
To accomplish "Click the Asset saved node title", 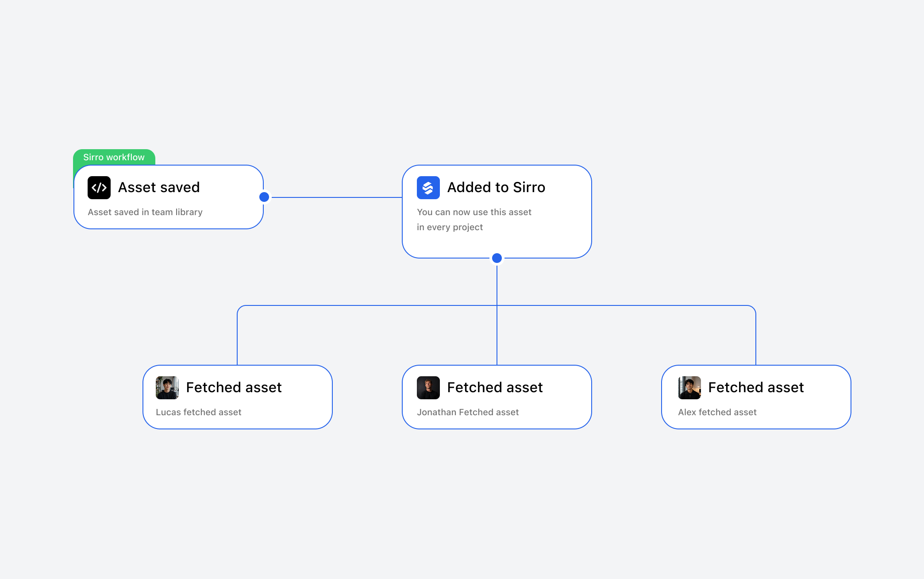I will coord(159,187).
